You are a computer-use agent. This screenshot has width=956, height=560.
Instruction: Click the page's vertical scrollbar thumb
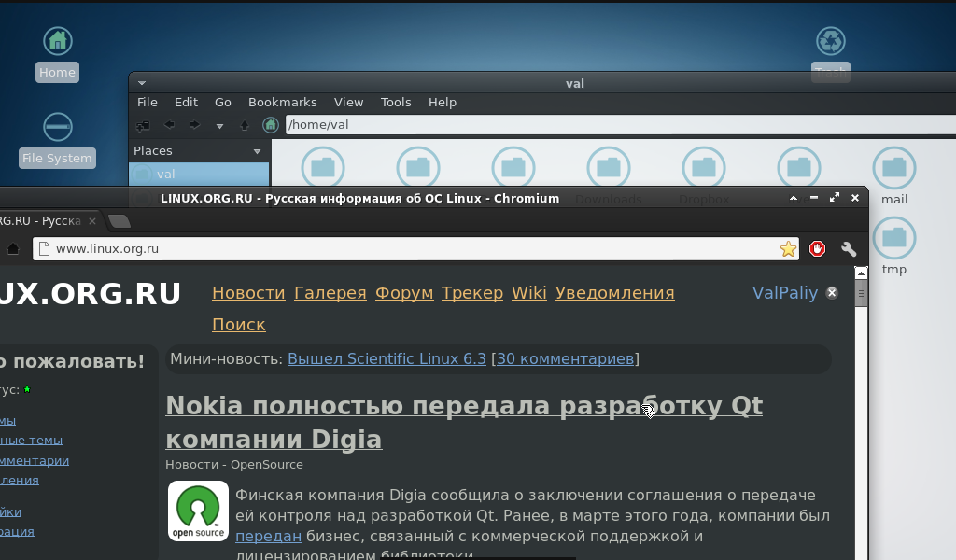coord(861,295)
